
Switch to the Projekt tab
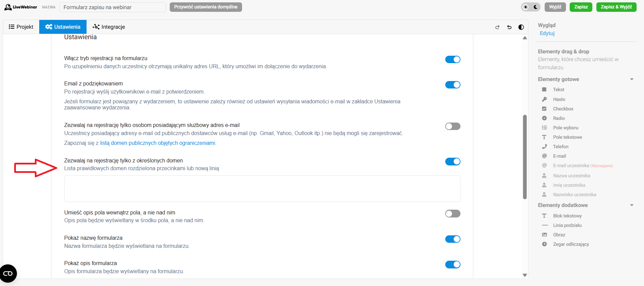(x=21, y=27)
